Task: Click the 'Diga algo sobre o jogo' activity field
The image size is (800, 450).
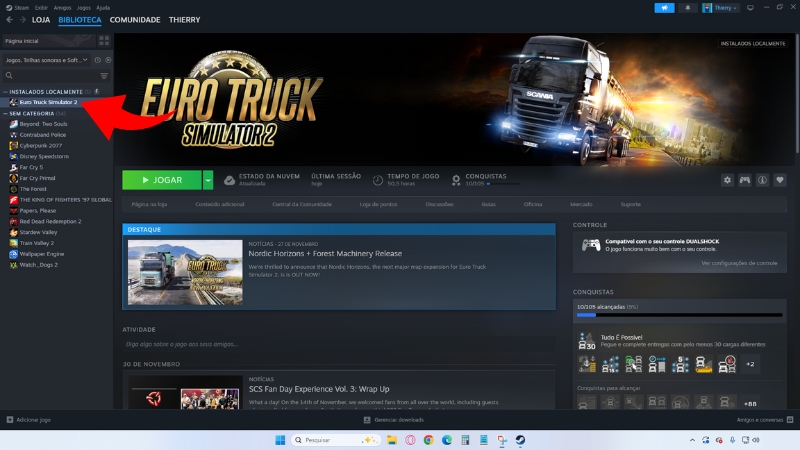Action: [338, 344]
